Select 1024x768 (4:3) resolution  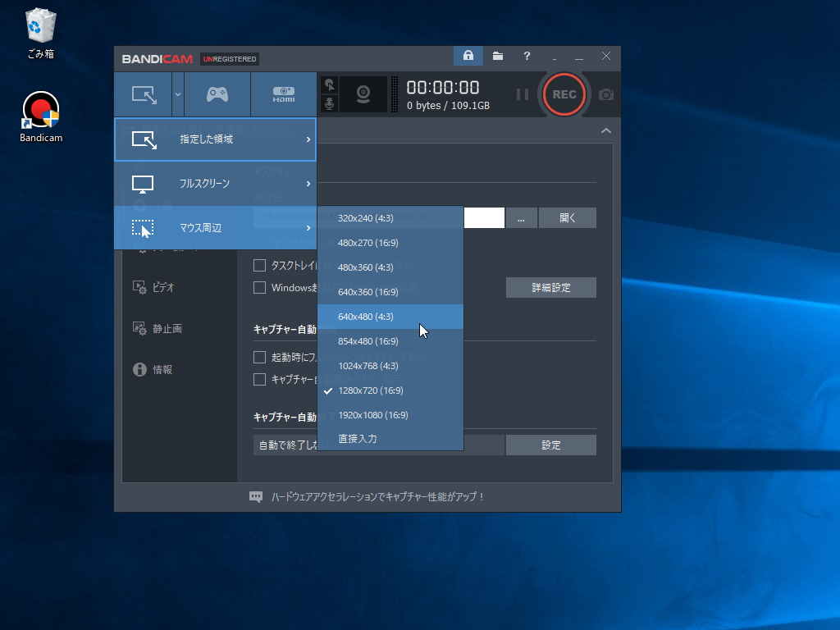point(390,366)
